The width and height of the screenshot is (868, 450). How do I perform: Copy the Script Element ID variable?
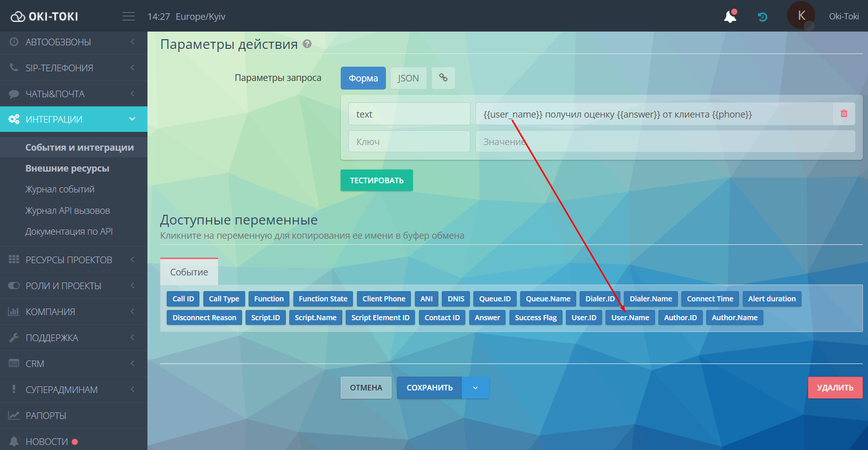point(380,317)
